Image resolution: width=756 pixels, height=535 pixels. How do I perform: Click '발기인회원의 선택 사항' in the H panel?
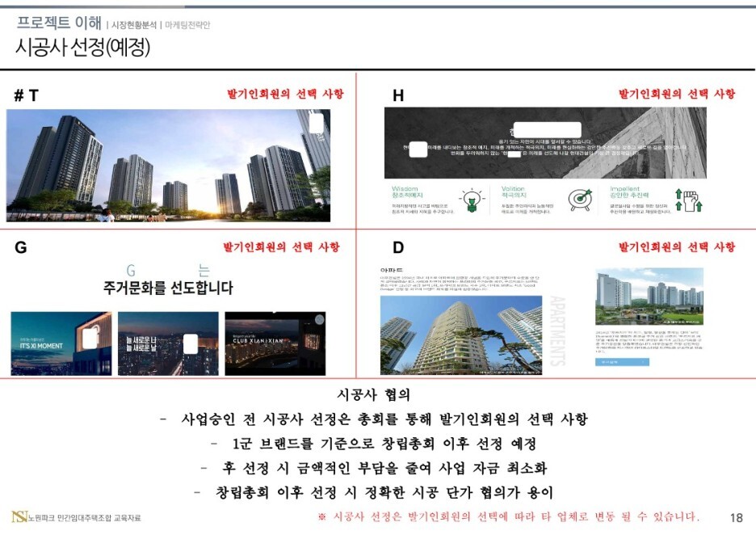(677, 94)
